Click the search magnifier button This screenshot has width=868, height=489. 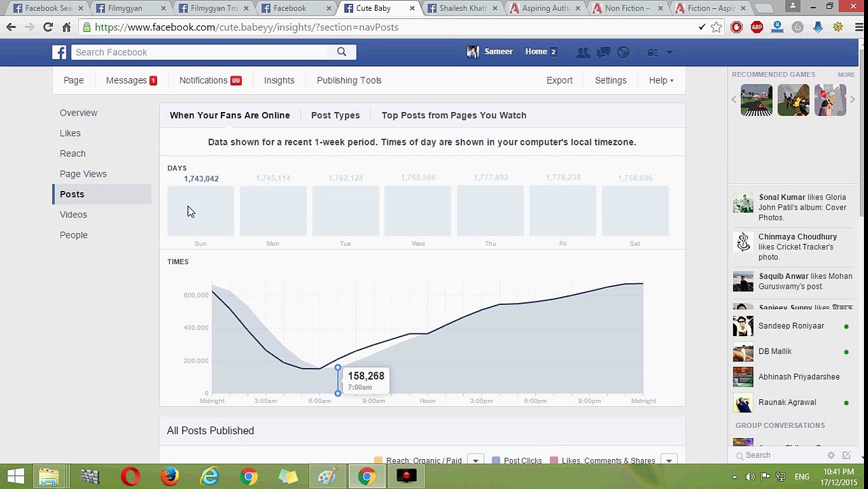tap(342, 52)
